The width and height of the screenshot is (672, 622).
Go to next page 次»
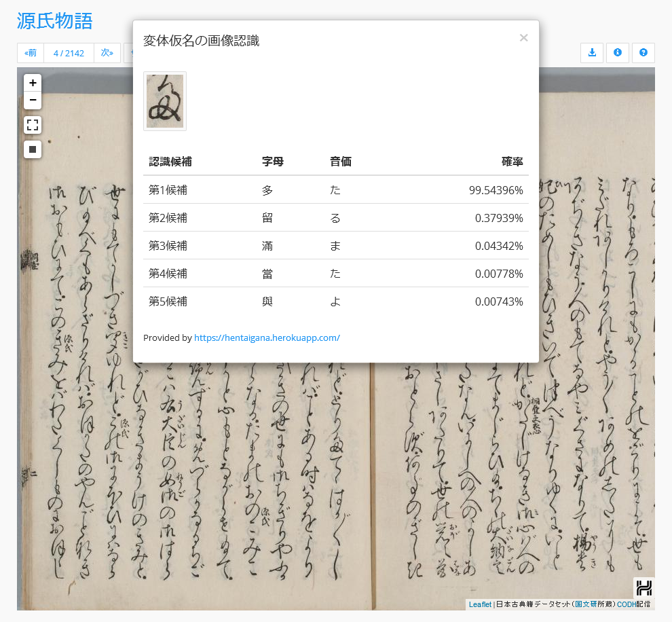[107, 53]
